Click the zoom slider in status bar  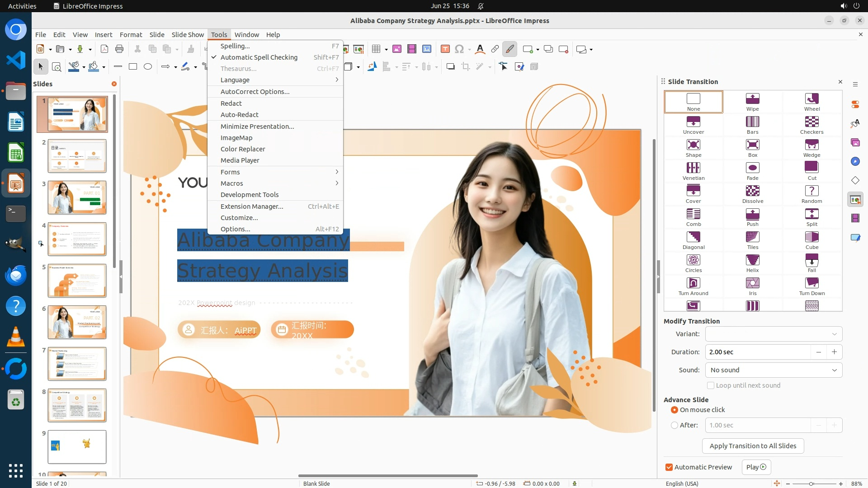click(811, 484)
